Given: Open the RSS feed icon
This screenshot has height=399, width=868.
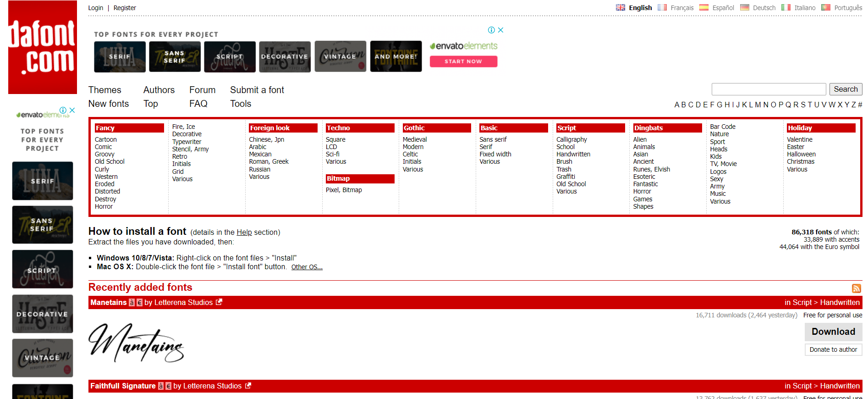Looking at the screenshot, I should pos(856,288).
